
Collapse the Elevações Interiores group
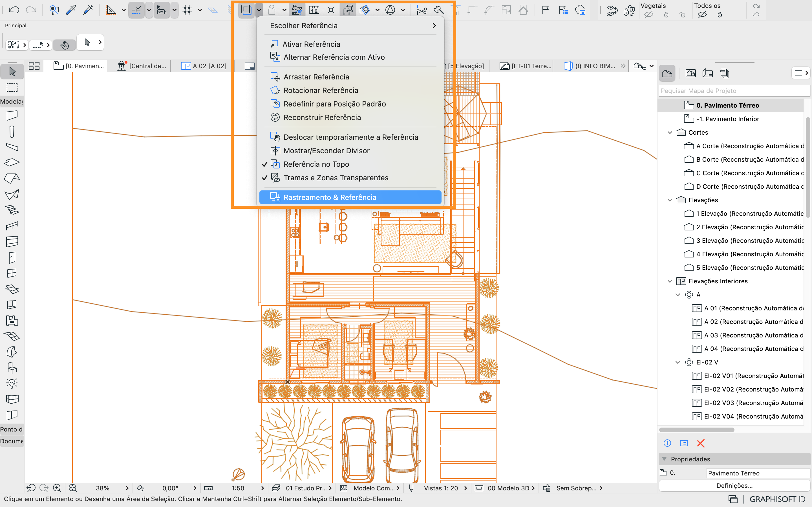click(x=670, y=281)
